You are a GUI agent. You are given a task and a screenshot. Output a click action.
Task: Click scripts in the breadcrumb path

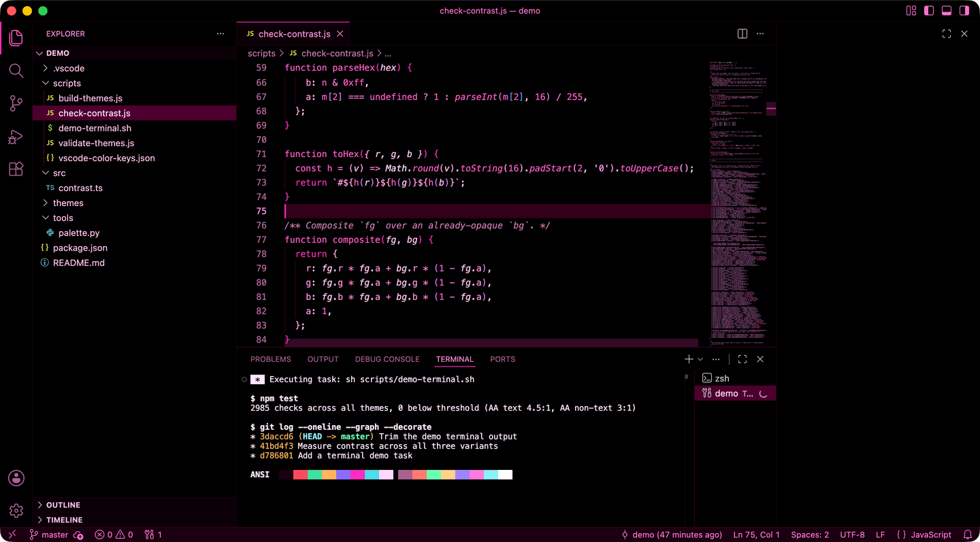pyautogui.click(x=261, y=53)
